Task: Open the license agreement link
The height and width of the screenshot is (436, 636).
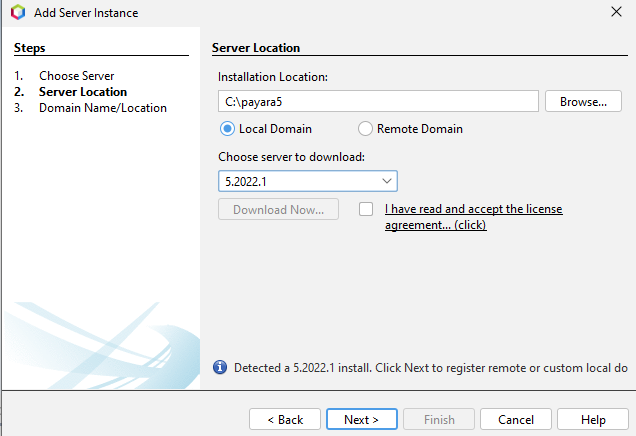Action: tap(473, 217)
